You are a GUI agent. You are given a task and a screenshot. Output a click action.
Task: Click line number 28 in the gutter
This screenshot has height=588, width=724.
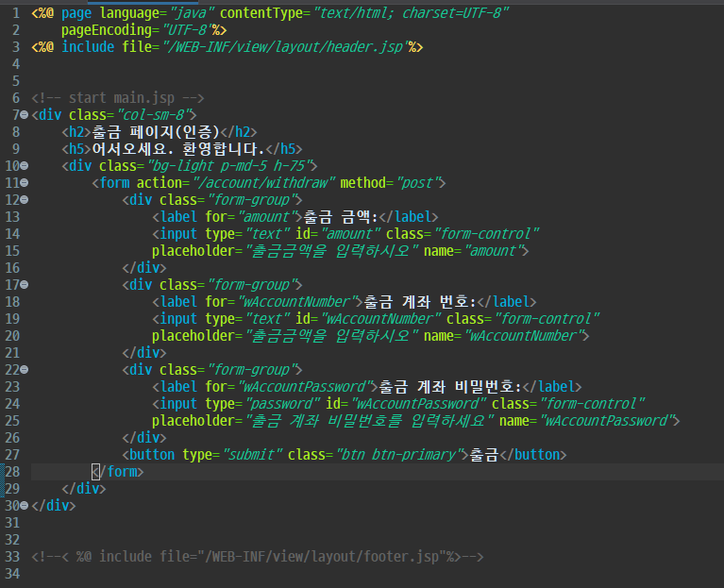12,471
